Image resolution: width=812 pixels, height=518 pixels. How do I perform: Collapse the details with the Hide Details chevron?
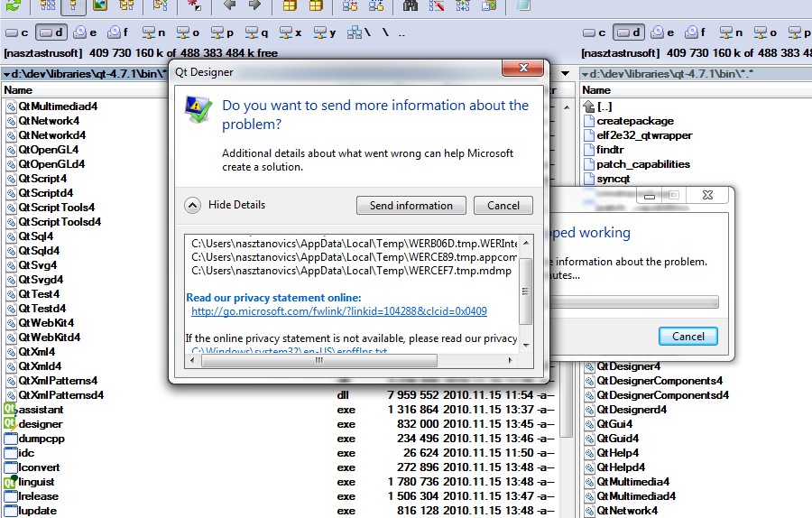(x=192, y=205)
